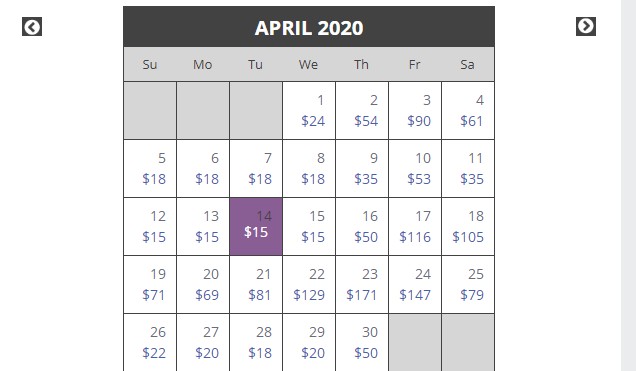This screenshot has width=636, height=371.
Task: Click the page vertical scrollbar track
Action: point(628,185)
